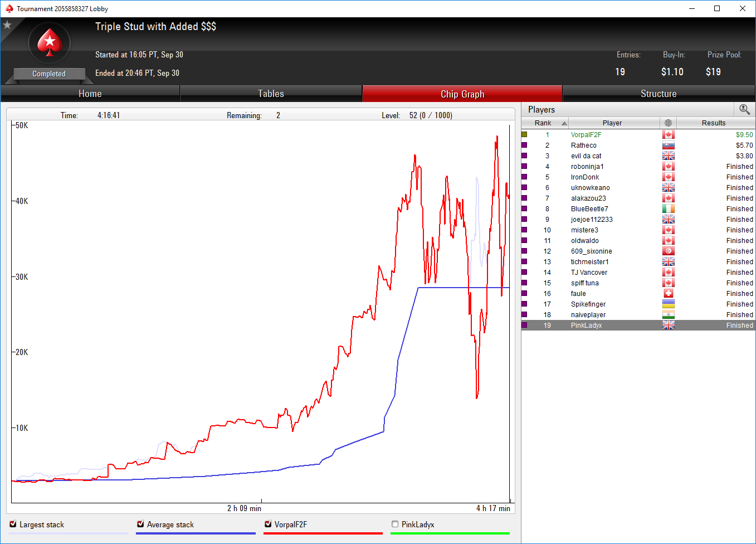The image size is (756, 544).
Task: Open the Structure tab
Action: point(659,94)
